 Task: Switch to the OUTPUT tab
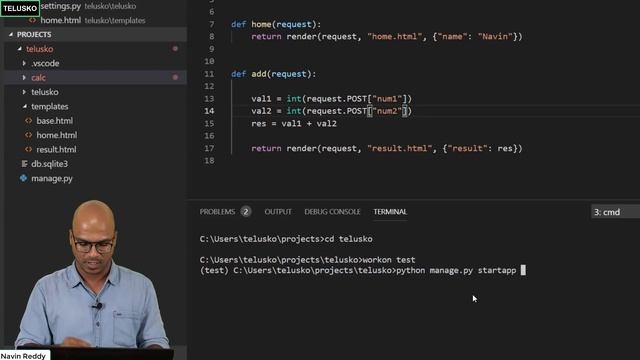[278, 212]
